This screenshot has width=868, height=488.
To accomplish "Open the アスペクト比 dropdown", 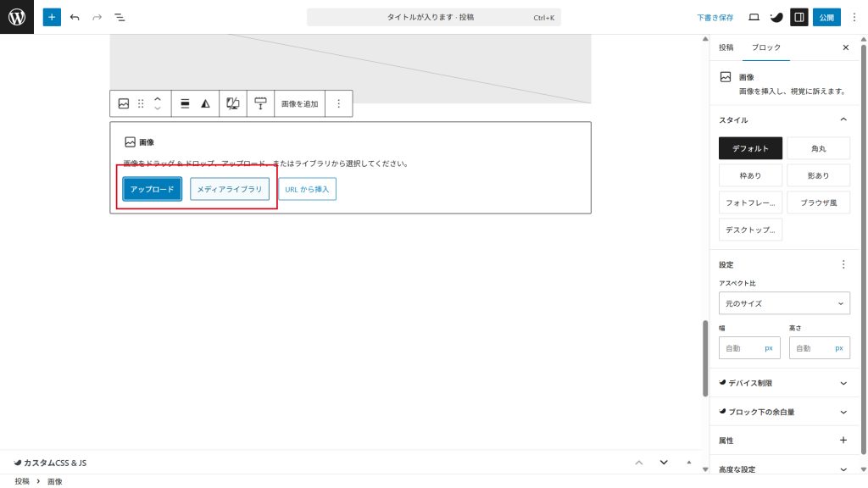I will click(x=784, y=303).
